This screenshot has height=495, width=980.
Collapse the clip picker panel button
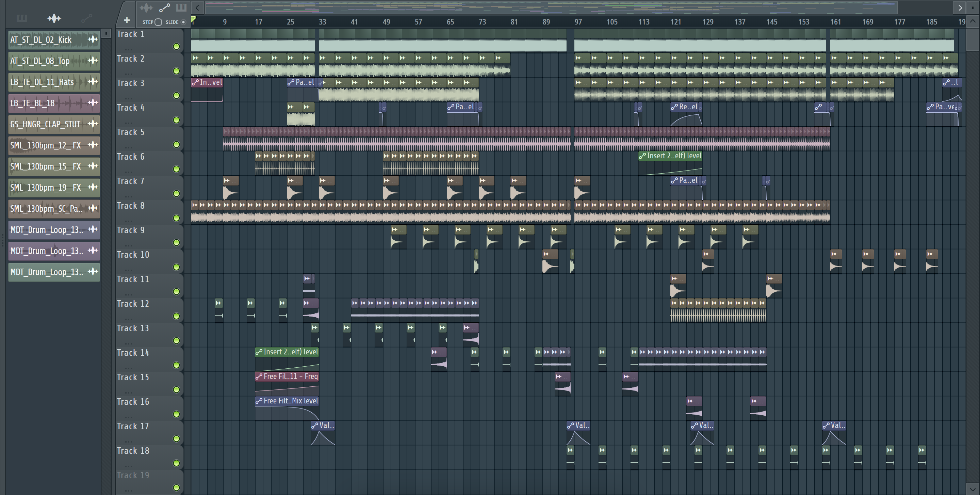coord(106,33)
